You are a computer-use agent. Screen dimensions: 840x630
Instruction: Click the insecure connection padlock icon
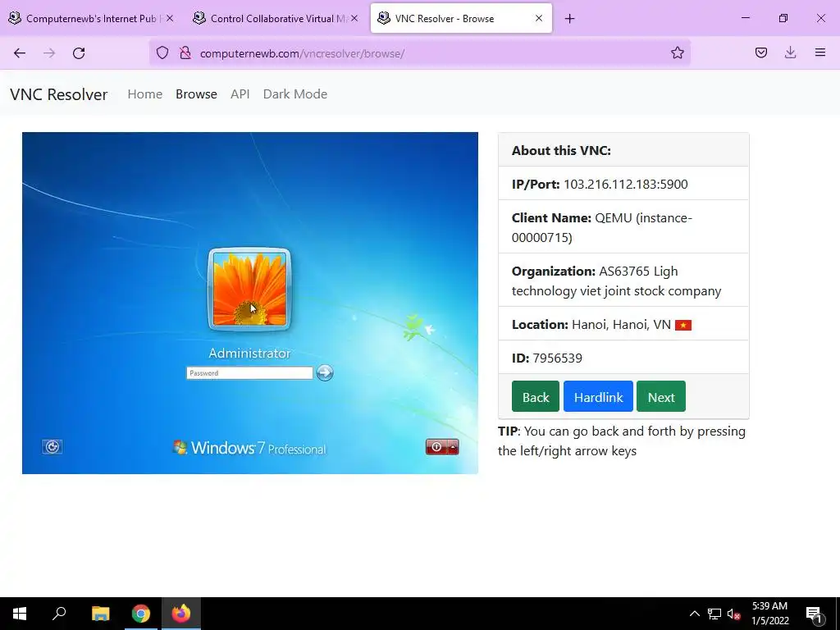pyautogui.click(x=185, y=52)
